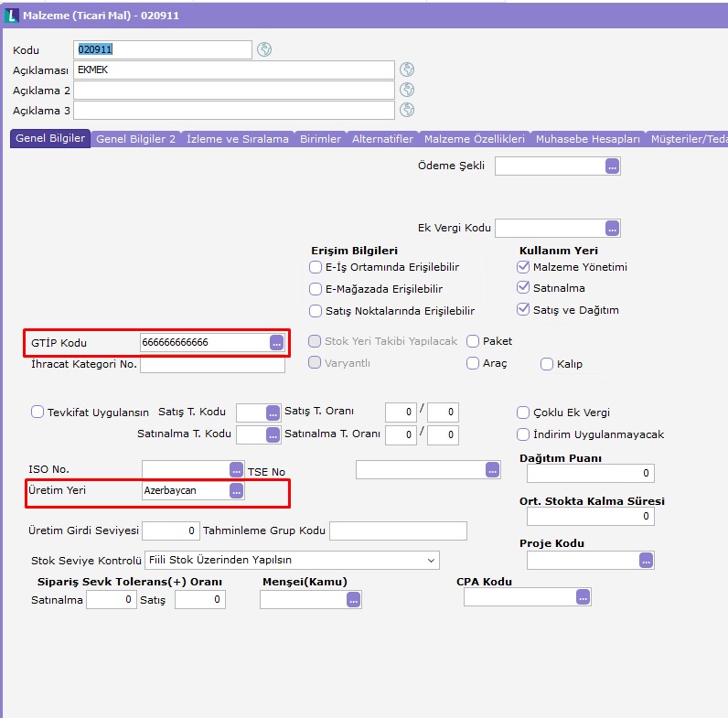
Task: Open the GTİP Kodu lookup button
Action: pyautogui.click(x=276, y=342)
